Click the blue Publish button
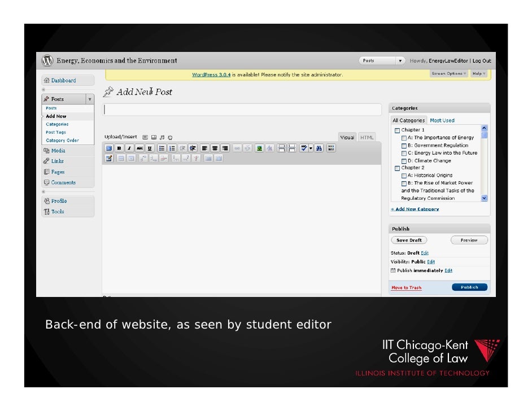This screenshot has width=532, height=411. coord(469,287)
